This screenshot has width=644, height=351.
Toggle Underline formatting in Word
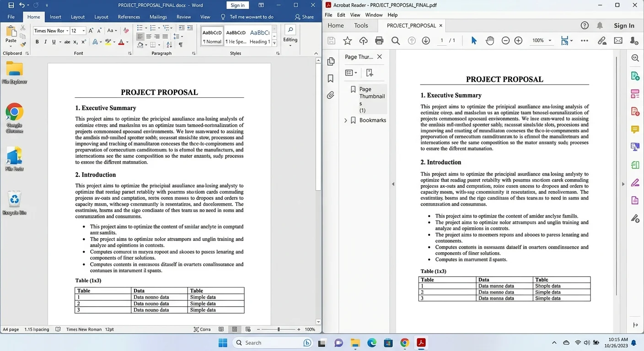click(54, 42)
